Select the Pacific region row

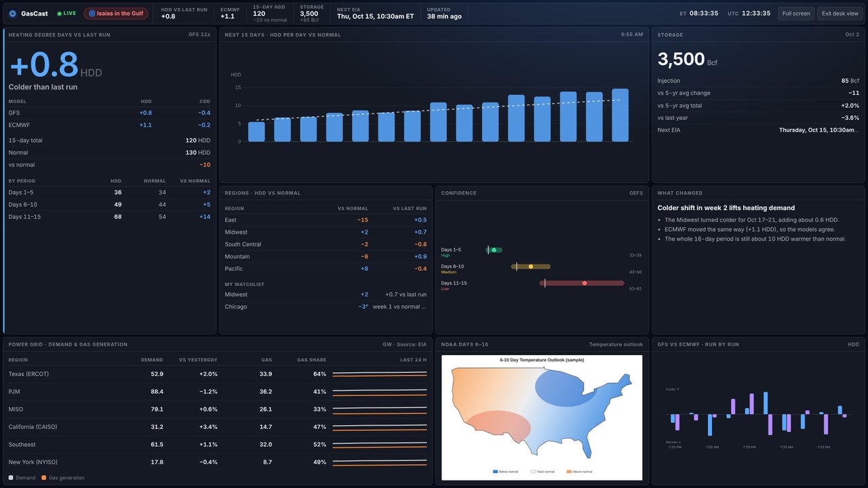325,268
